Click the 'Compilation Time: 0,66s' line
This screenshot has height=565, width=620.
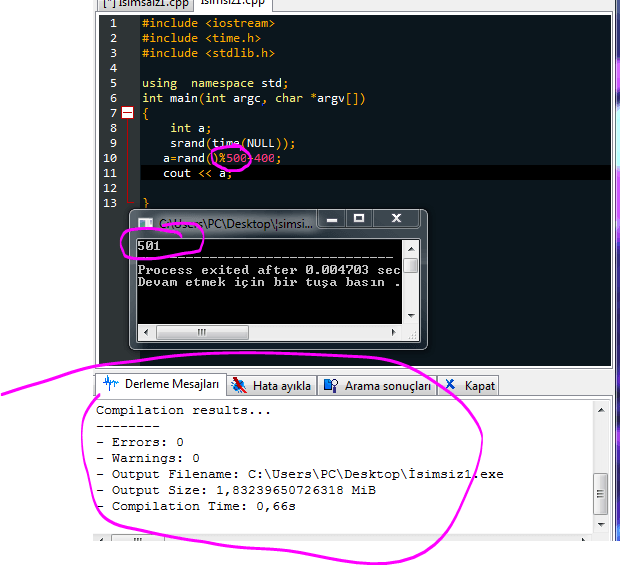tap(196, 506)
